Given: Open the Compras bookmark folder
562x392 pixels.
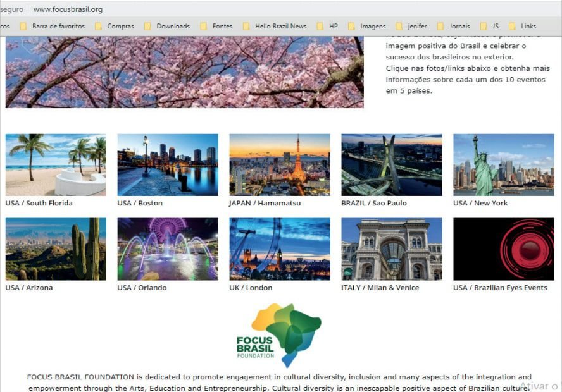Looking at the screenshot, I should [x=115, y=26].
